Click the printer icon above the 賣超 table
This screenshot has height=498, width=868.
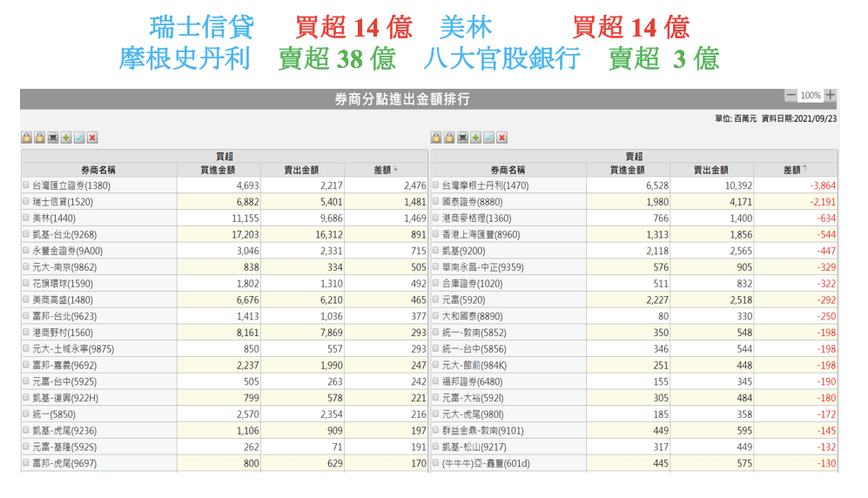tap(462, 138)
